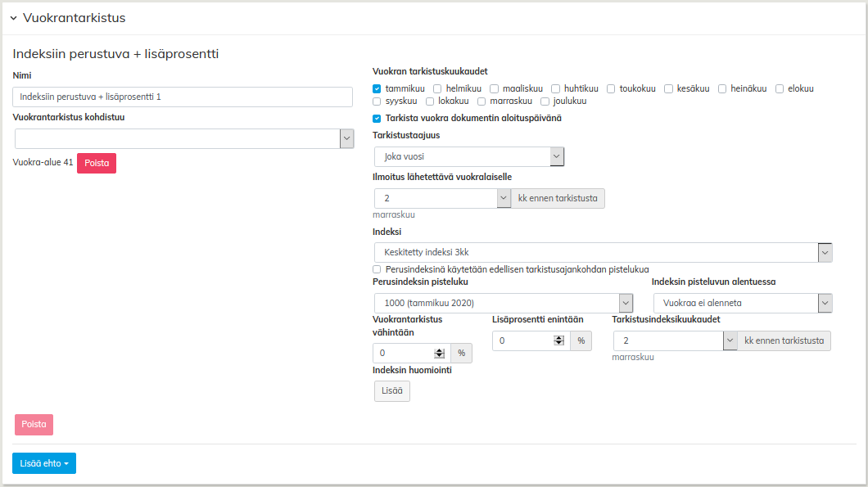Image resolution: width=868 pixels, height=487 pixels.
Task: Click Lisää under Indeksin huomiointi
Action: click(391, 391)
